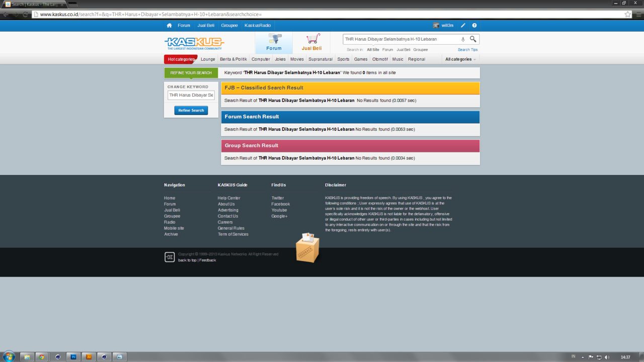Select Jual Beli search scope option
644x362 pixels.
(x=404, y=50)
